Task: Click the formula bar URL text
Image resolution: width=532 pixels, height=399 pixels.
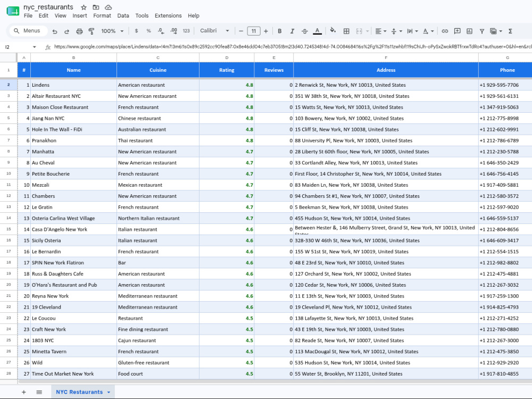Action: pos(293,47)
